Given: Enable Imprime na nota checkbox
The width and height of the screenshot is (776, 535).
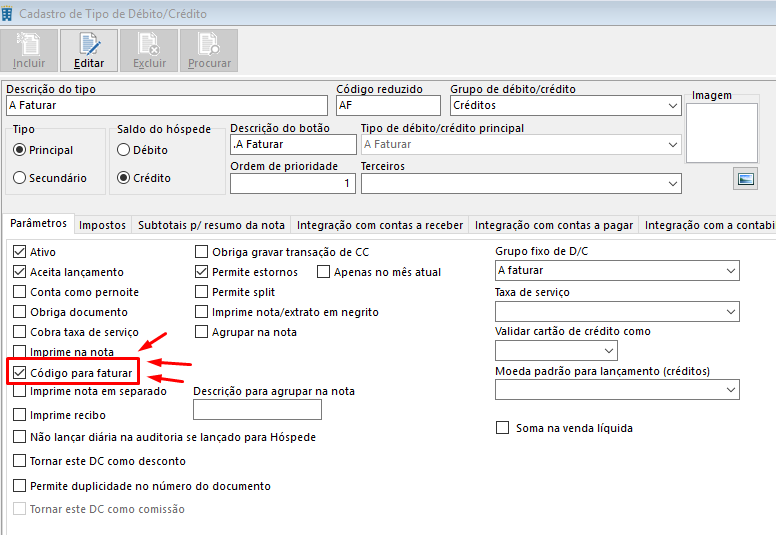Looking at the screenshot, I should pos(19,351).
